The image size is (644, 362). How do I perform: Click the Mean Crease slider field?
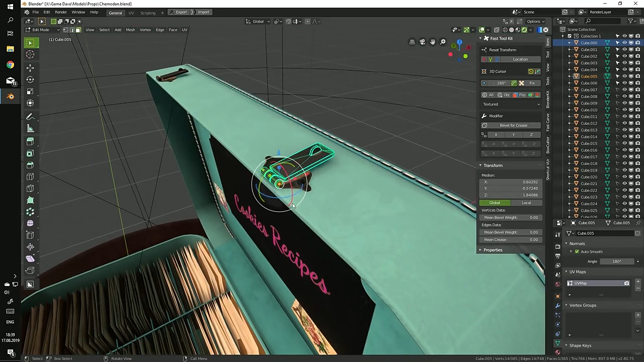[x=511, y=240]
